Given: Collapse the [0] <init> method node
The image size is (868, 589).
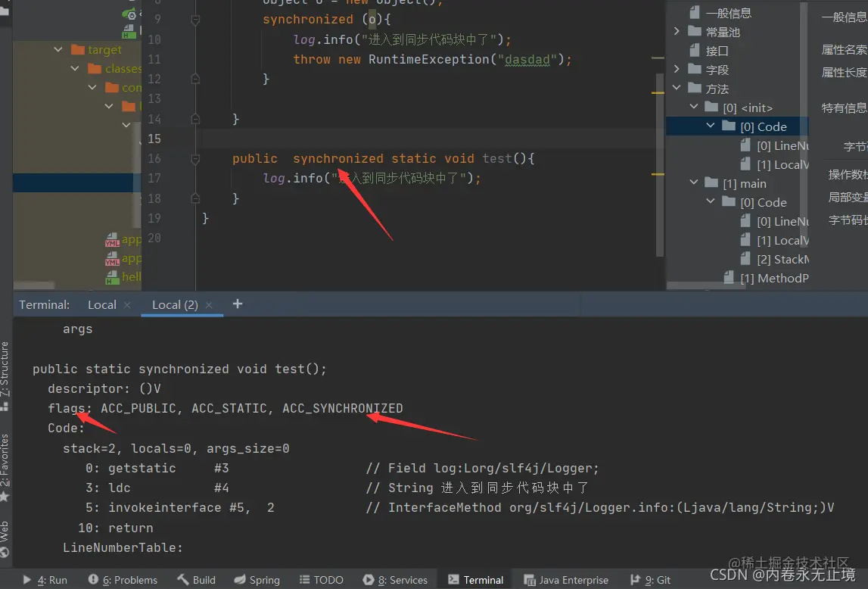Looking at the screenshot, I should point(694,107).
